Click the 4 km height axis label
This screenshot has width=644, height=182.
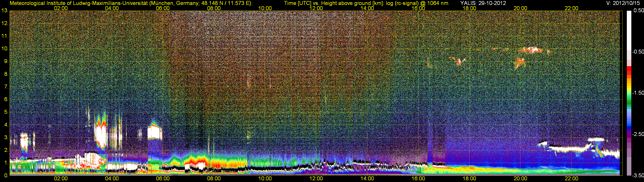pos(6,125)
